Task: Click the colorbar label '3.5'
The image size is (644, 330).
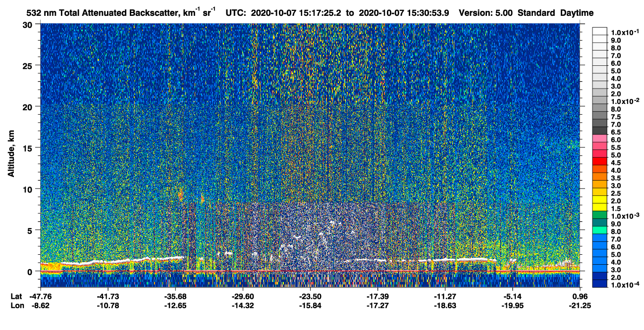Action: coord(616,178)
